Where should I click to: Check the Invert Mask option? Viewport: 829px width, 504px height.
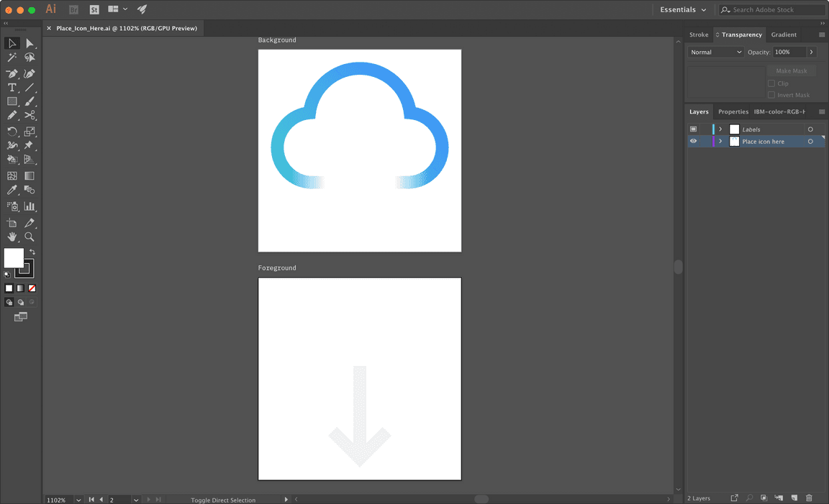[771, 94]
